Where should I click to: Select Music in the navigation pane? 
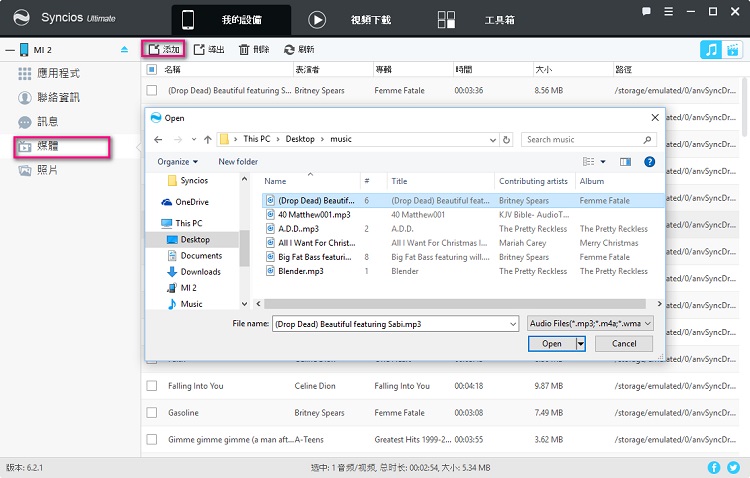(x=185, y=304)
